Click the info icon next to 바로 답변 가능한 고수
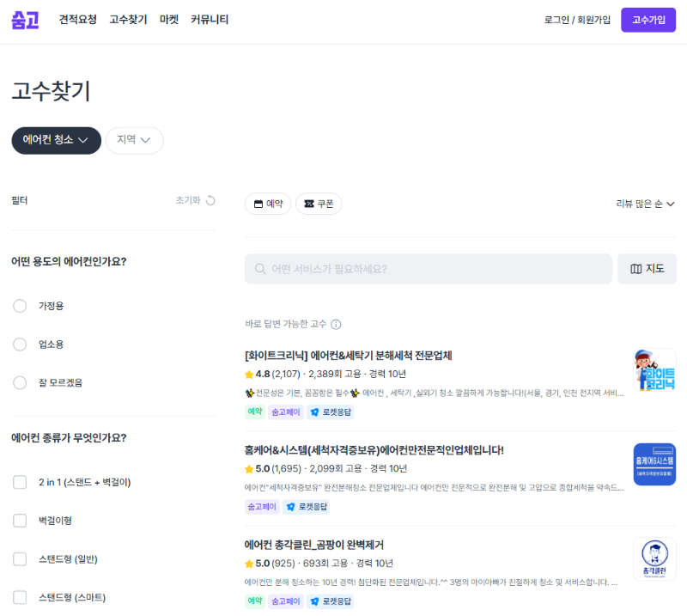 click(x=335, y=325)
